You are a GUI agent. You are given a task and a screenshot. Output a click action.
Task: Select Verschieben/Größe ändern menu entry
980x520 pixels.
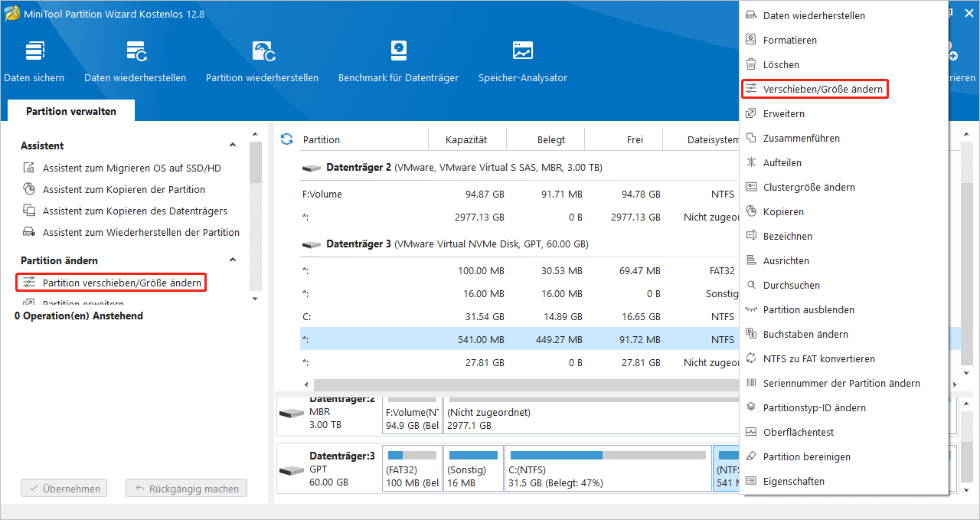click(x=815, y=89)
